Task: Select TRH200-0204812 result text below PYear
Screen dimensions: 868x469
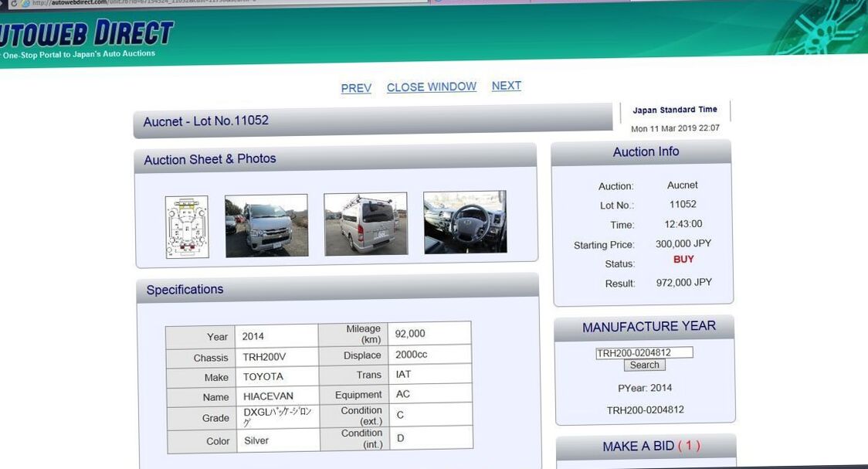Action: [x=645, y=410]
